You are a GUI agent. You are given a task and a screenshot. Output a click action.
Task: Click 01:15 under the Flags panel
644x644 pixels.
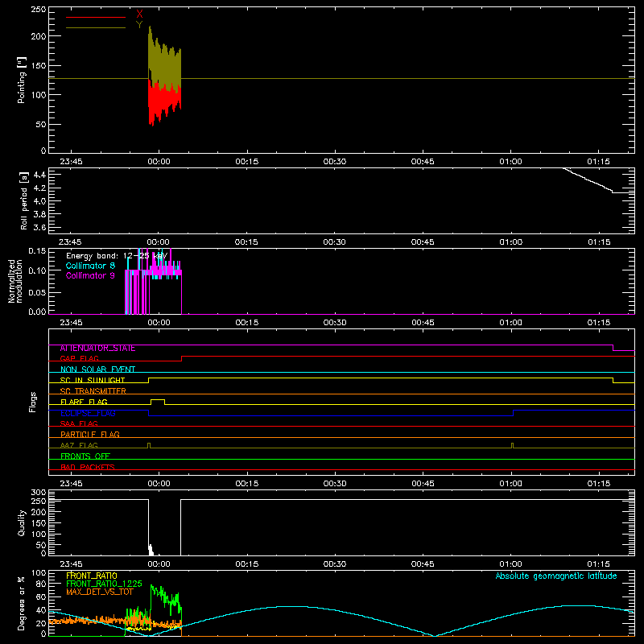click(599, 484)
